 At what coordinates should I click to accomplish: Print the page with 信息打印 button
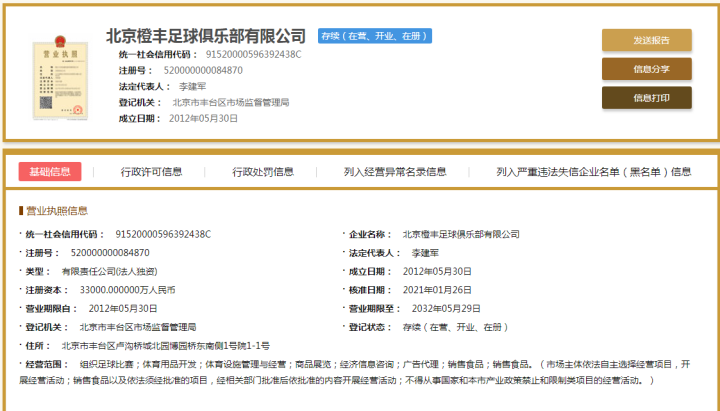(x=646, y=98)
